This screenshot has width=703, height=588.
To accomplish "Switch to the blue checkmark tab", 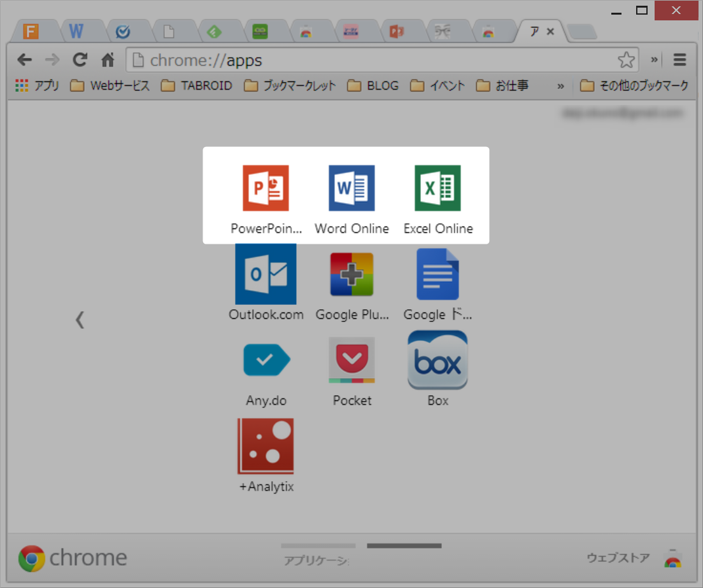I will pyautogui.click(x=126, y=31).
